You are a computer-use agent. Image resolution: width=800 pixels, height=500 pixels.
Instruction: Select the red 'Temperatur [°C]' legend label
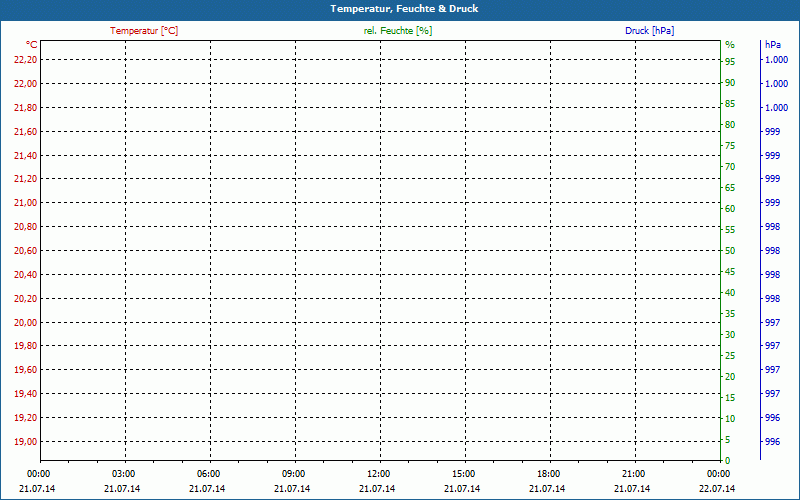[144, 31]
